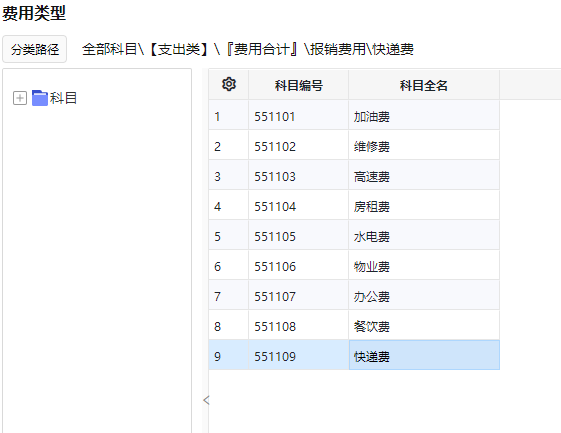Click the highlighted 快递费 cell
Screen dimensions: 561x433
click(x=424, y=355)
